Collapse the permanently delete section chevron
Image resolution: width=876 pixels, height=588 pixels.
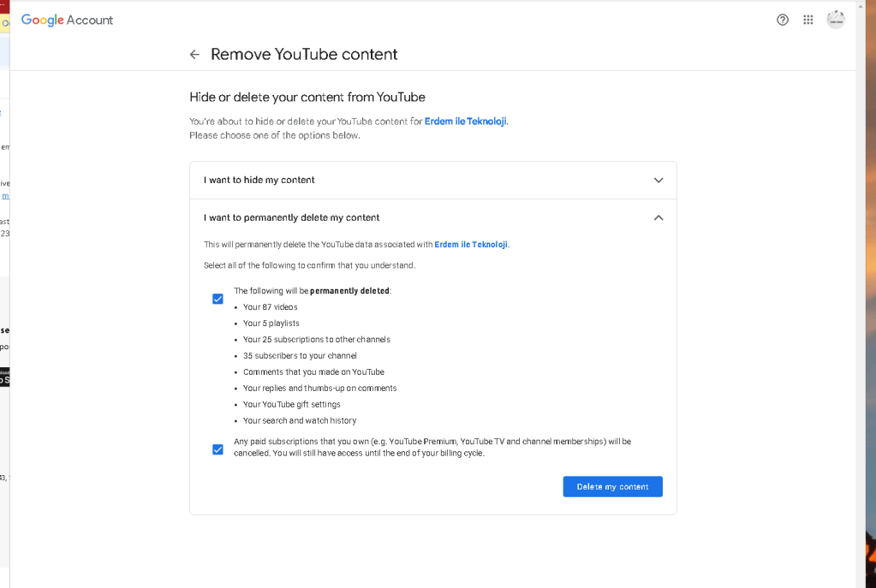(658, 217)
